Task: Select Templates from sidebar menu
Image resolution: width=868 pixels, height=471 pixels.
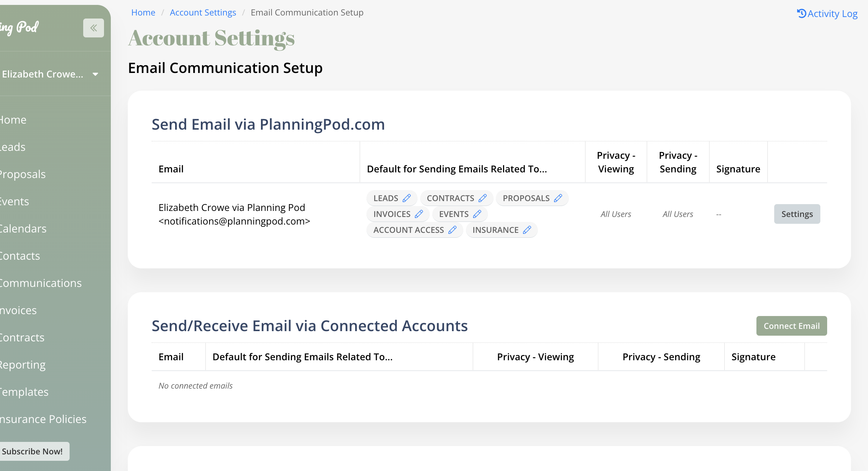Action: (x=24, y=392)
